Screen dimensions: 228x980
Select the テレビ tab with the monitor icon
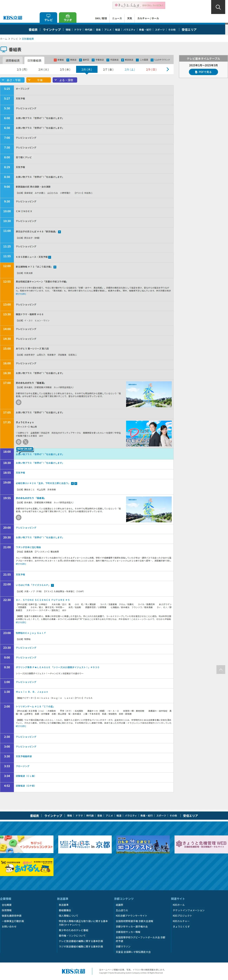tap(48, 17)
